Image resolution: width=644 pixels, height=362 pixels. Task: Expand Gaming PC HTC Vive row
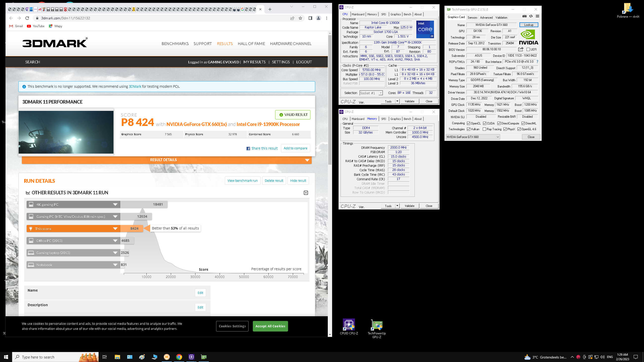pos(115,216)
